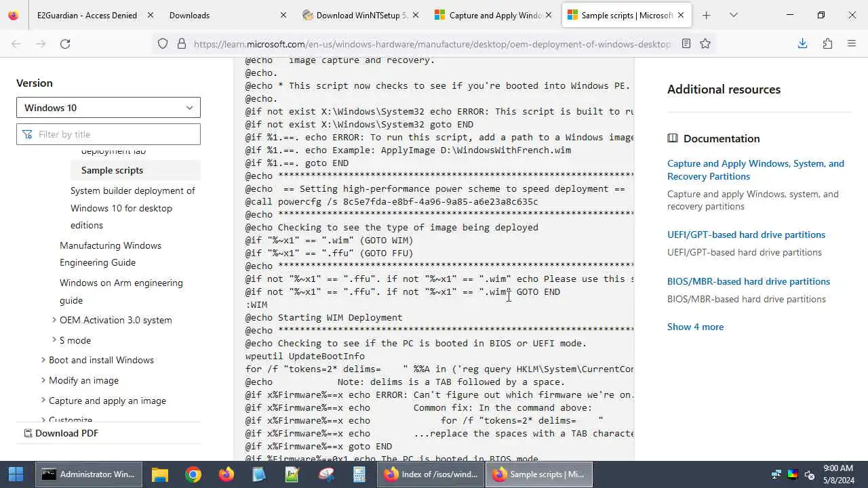
Task: Open BIOS/MBR-based hard drive partitions link
Action: pos(749,281)
